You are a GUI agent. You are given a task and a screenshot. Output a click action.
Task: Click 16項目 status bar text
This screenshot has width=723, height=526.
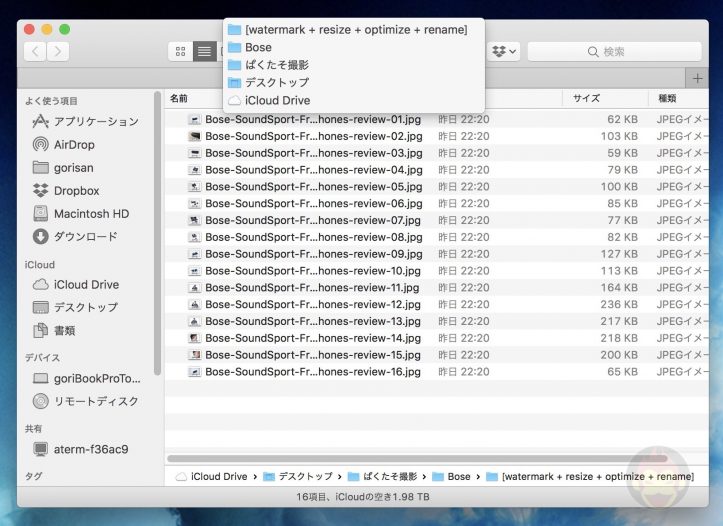362,497
